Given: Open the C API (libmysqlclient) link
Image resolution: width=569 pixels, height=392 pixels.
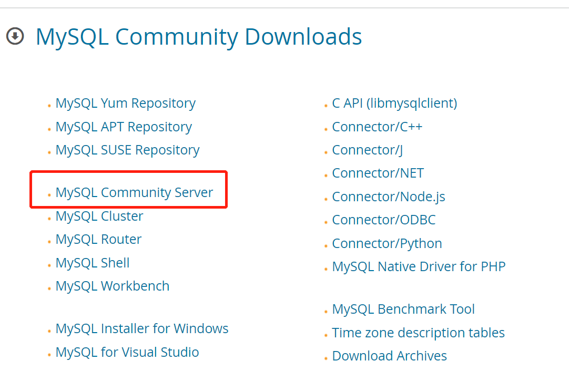Looking at the screenshot, I should coord(394,104).
